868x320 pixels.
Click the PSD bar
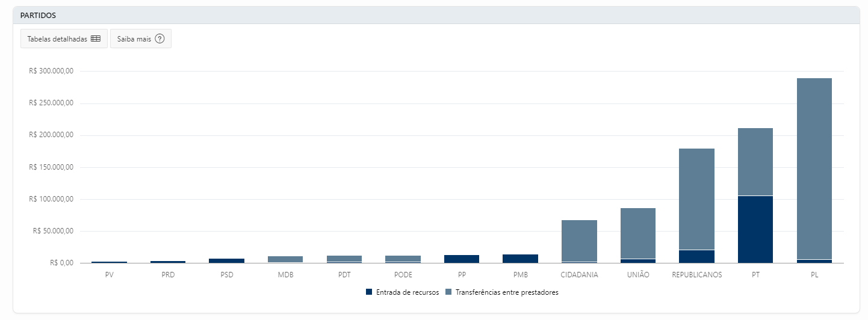227,260
